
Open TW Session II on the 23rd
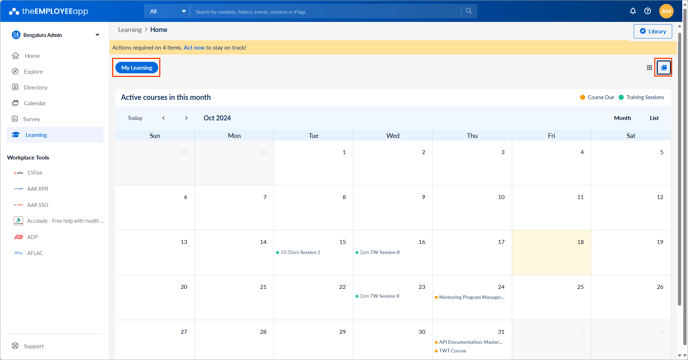[x=377, y=296]
